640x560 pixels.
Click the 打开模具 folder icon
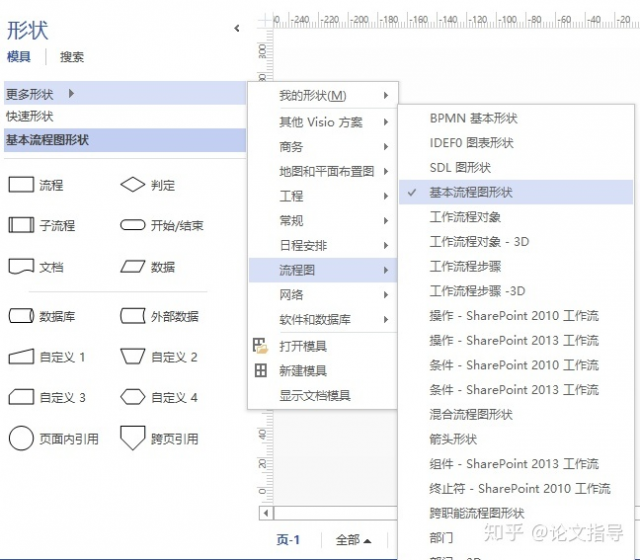coord(260,346)
